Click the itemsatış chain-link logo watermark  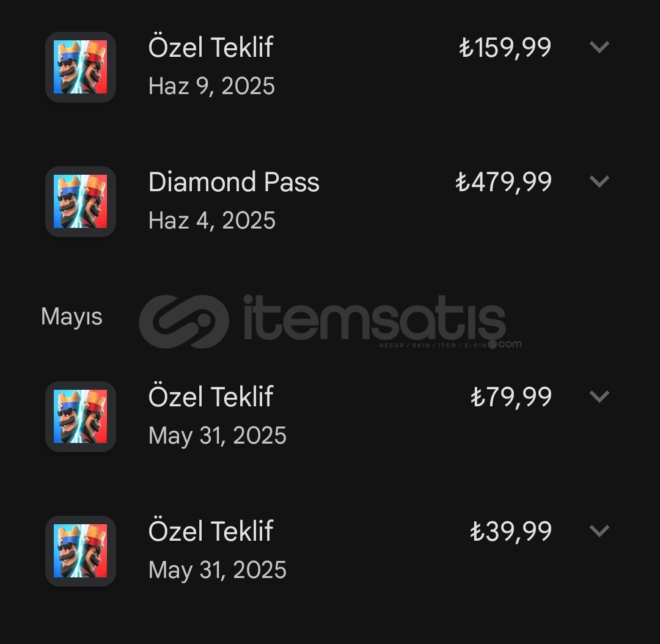click(184, 321)
